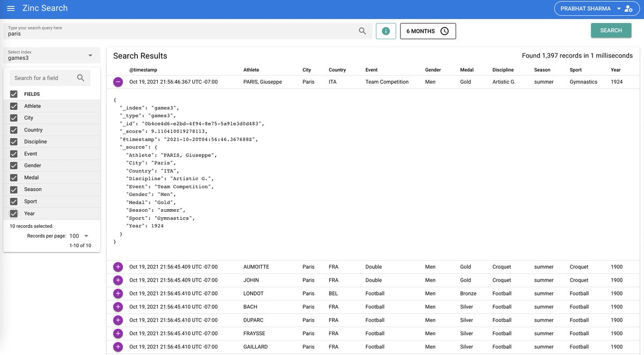This screenshot has height=355, width=644.
Task: Click the magnifier icon in search bar
Action: (x=361, y=31)
